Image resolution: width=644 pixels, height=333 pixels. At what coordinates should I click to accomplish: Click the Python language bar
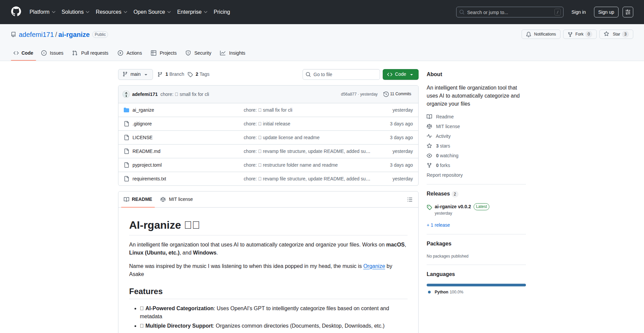pyautogui.click(x=476, y=285)
